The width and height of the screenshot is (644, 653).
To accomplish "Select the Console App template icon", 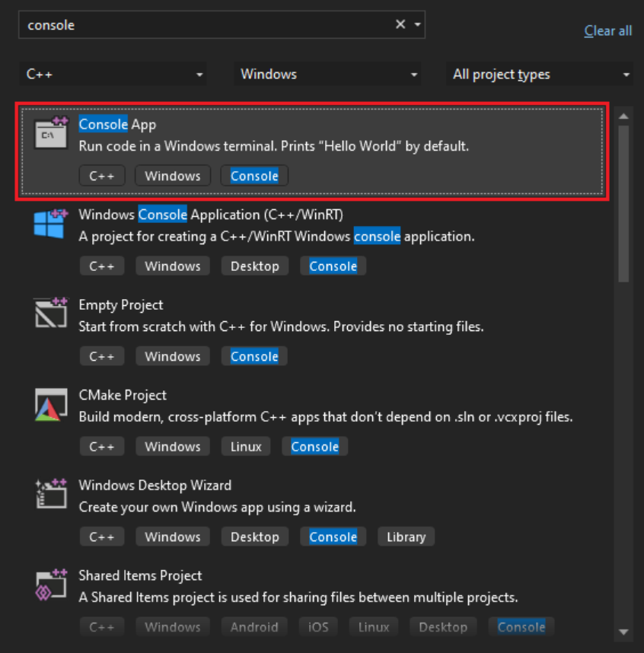I will point(51,132).
